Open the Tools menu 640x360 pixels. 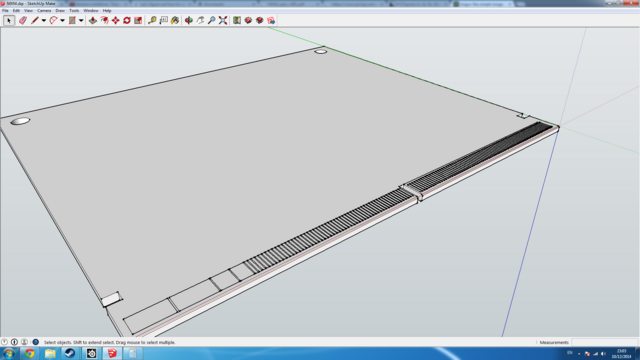74,11
